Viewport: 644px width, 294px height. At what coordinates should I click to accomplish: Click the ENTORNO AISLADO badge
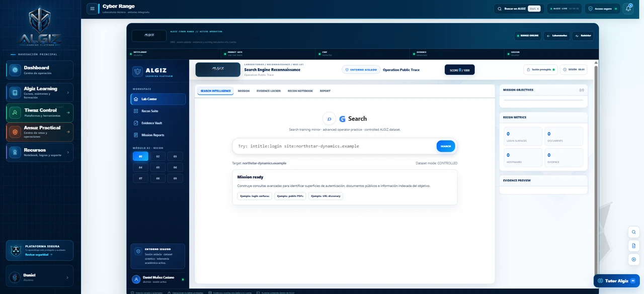click(361, 70)
